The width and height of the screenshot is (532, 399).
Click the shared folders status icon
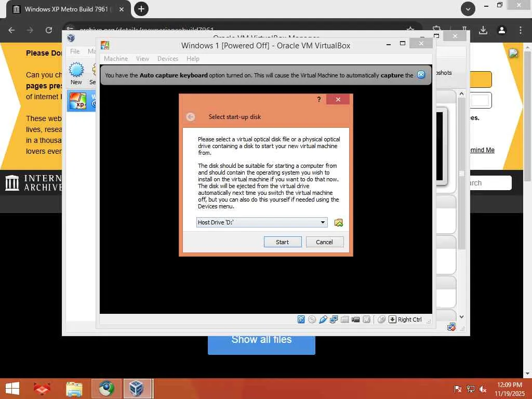pos(345,320)
